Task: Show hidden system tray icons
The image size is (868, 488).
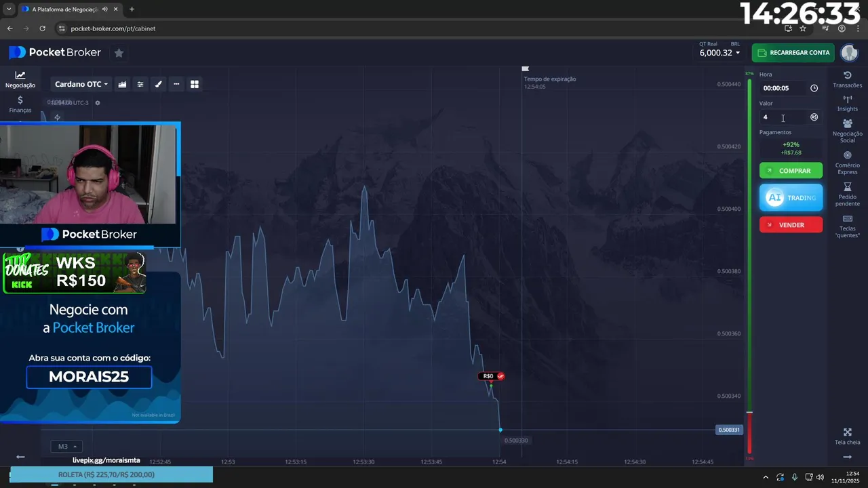Action: click(766, 477)
